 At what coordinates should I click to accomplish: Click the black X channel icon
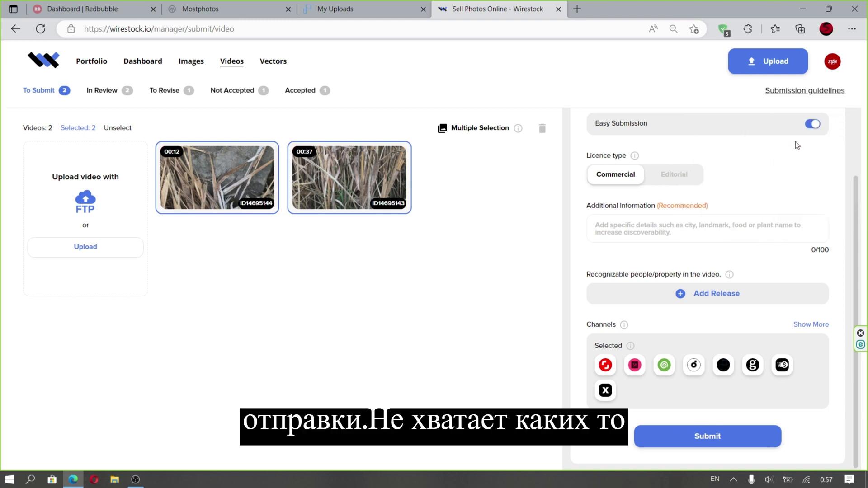605,390
